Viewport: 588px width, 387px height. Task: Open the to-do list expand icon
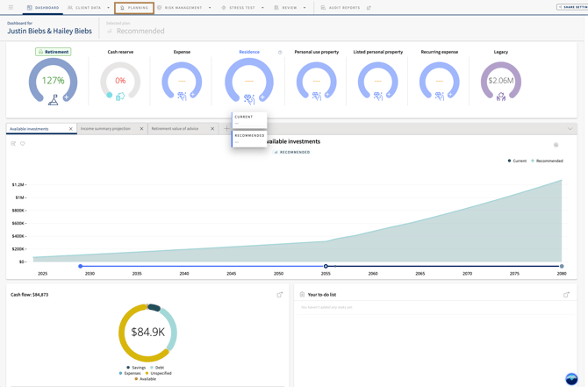[x=567, y=295]
